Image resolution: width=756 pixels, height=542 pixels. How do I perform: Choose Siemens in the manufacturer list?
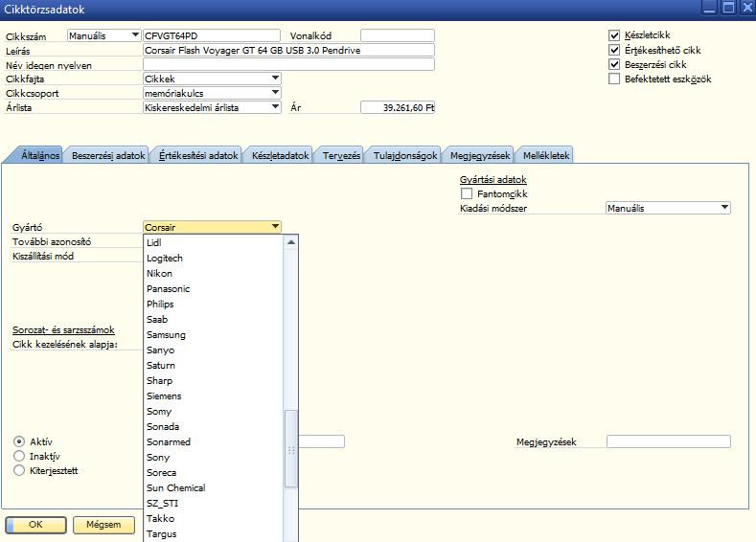pyautogui.click(x=214, y=396)
